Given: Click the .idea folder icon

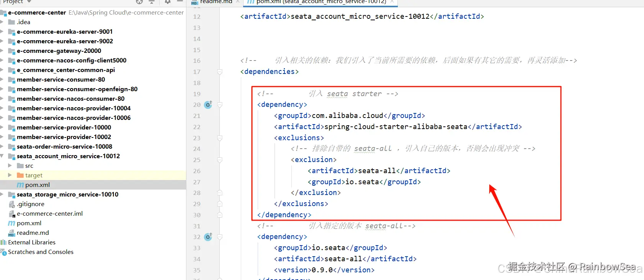Looking at the screenshot, I should (x=12, y=22).
